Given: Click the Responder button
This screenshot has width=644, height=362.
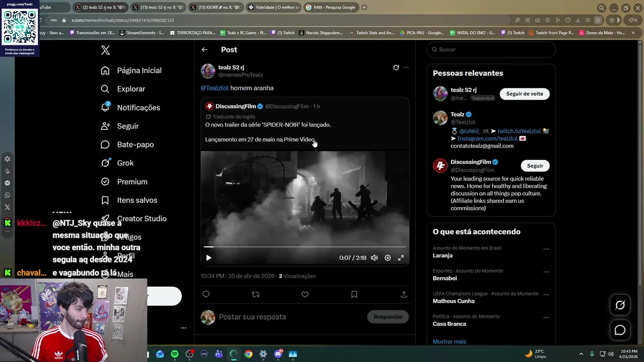Looking at the screenshot, I should tap(388, 317).
